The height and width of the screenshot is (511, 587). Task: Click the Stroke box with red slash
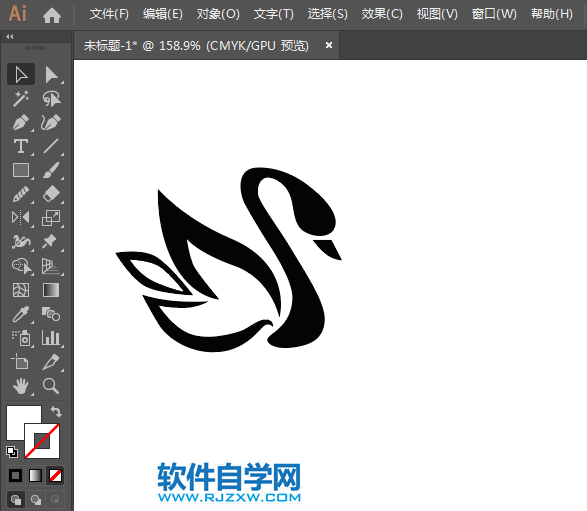42,441
